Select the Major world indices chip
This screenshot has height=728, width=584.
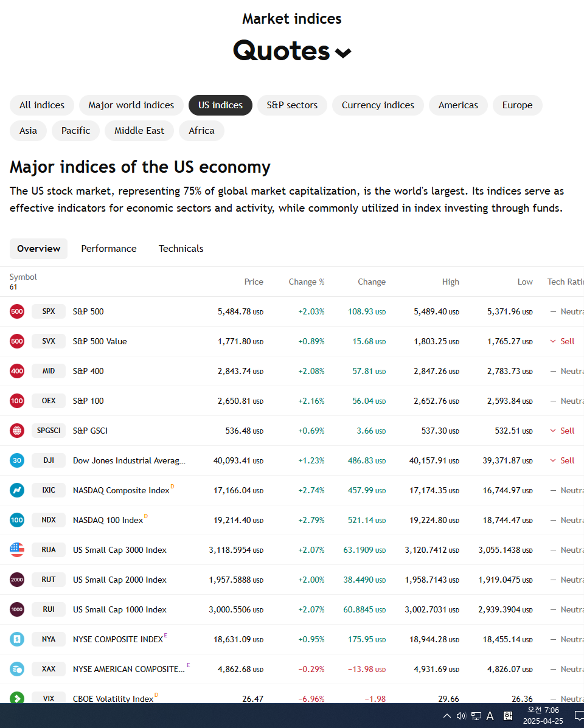coord(131,105)
